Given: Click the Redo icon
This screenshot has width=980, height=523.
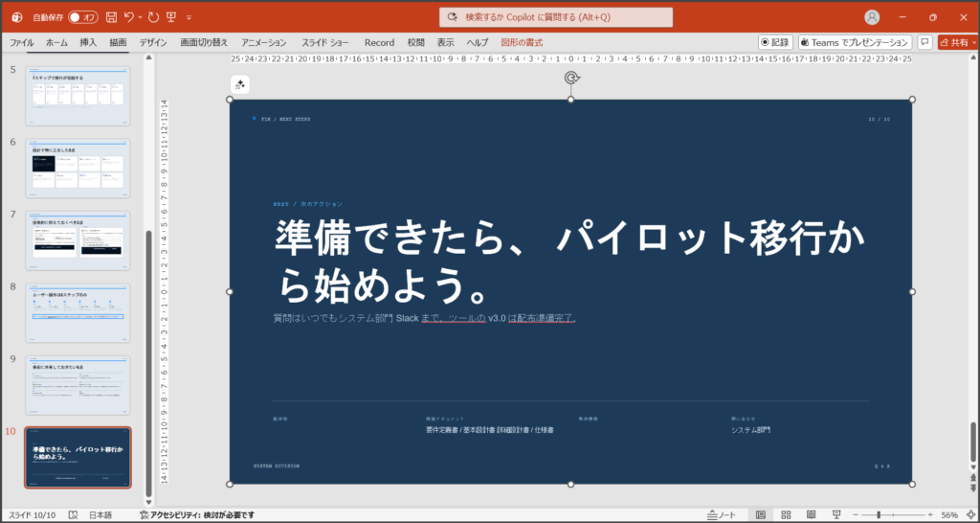Looking at the screenshot, I should [153, 17].
